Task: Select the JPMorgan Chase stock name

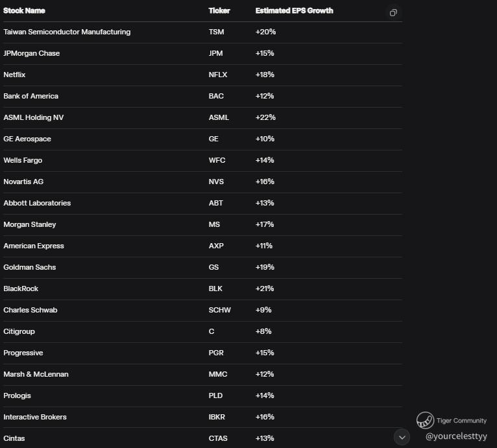Action: [32, 53]
